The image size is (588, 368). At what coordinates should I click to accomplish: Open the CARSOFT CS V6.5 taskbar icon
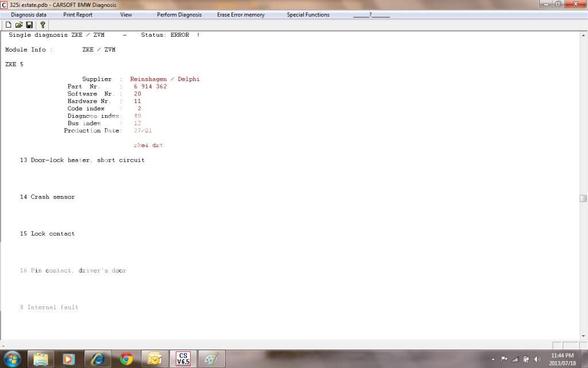click(183, 359)
